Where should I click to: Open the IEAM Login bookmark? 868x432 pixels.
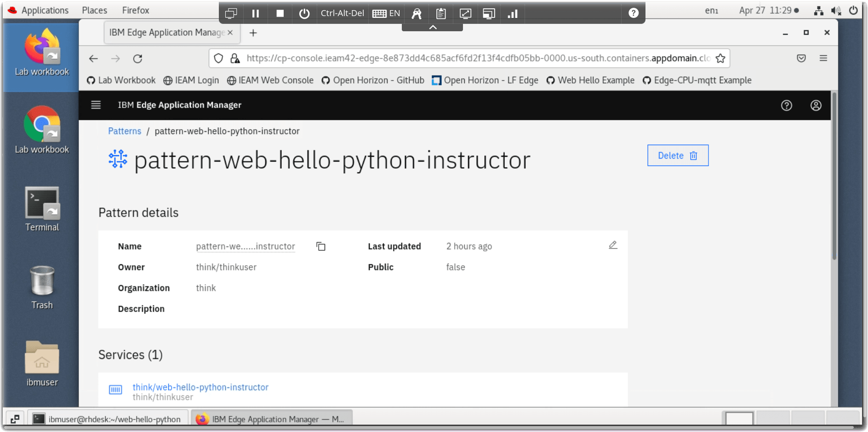click(x=191, y=80)
